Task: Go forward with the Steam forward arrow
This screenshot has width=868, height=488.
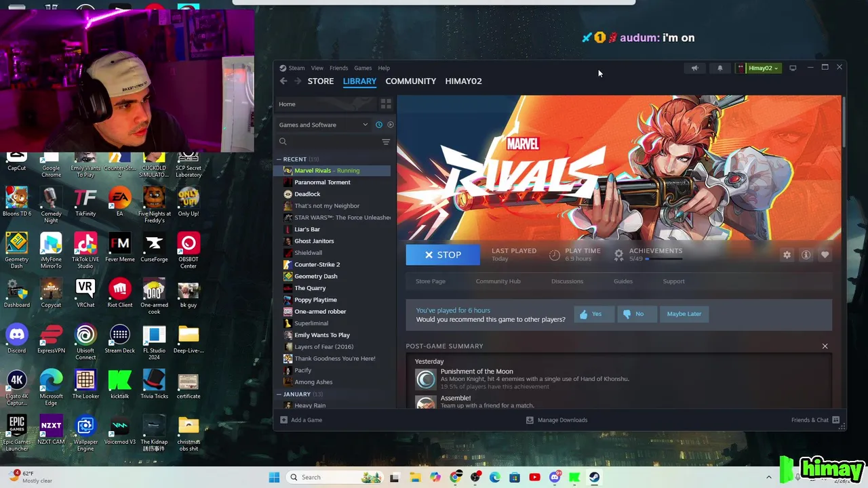Action: pos(298,81)
